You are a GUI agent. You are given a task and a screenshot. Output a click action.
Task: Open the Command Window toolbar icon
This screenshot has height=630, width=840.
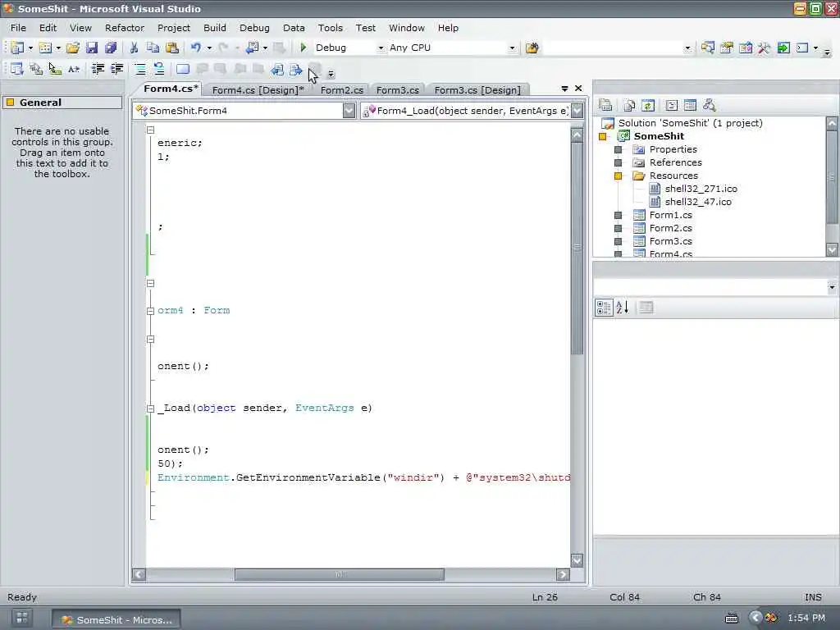(802, 48)
